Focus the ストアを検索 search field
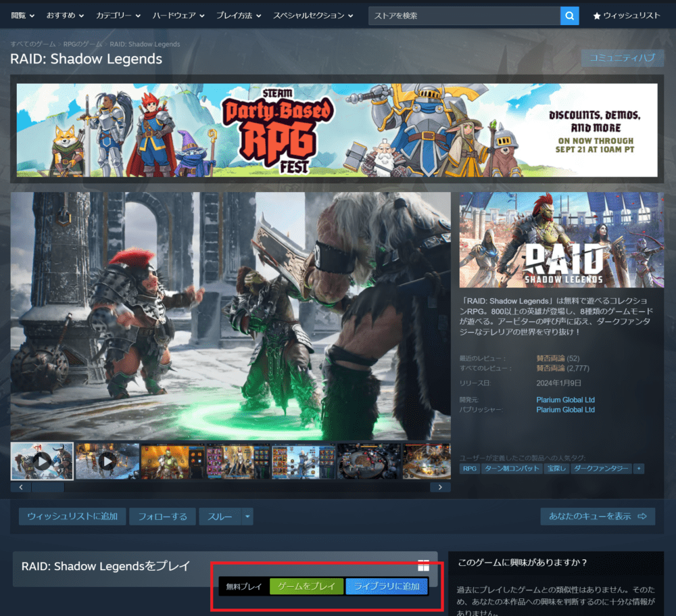Image resolution: width=676 pixels, height=616 pixels. tap(464, 16)
